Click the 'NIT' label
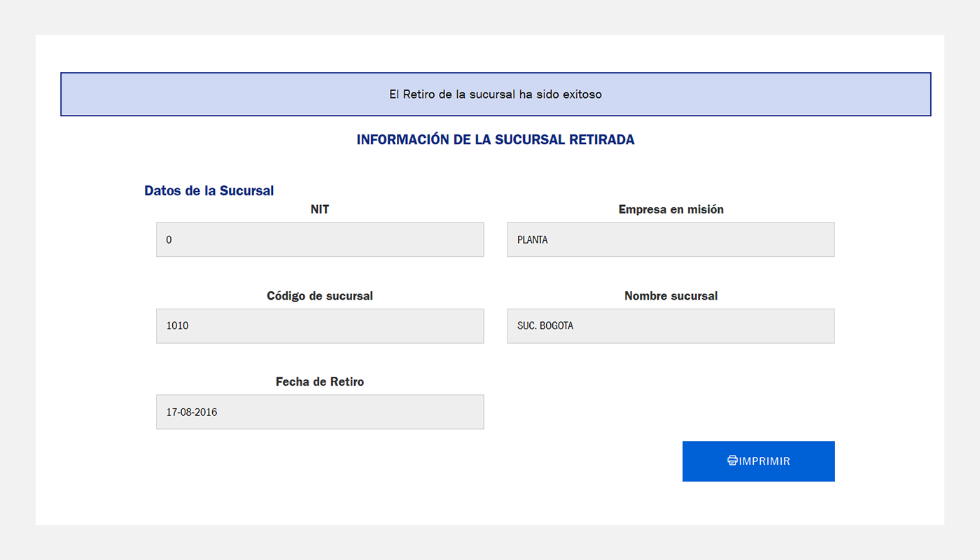The image size is (980, 560). tap(320, 209)
